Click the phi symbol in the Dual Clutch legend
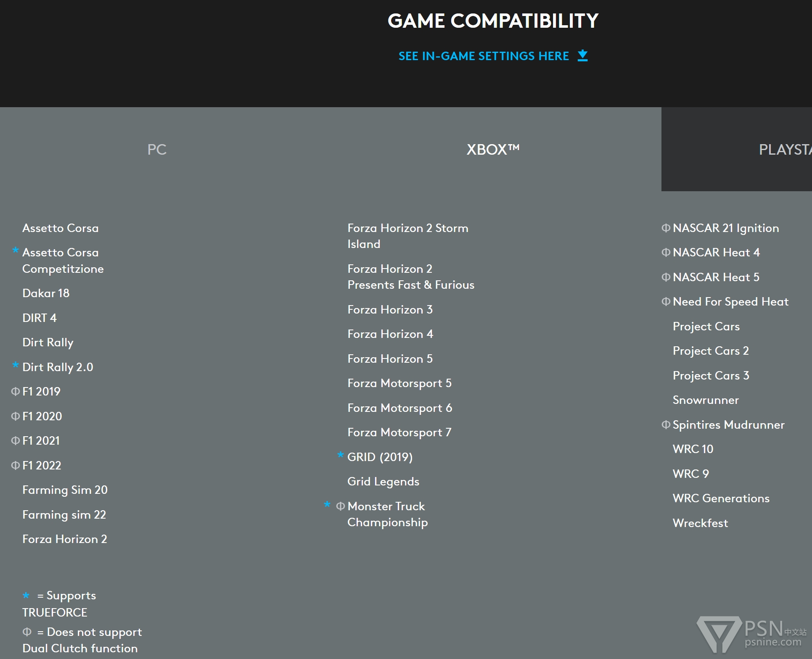 tap(27, 632)
